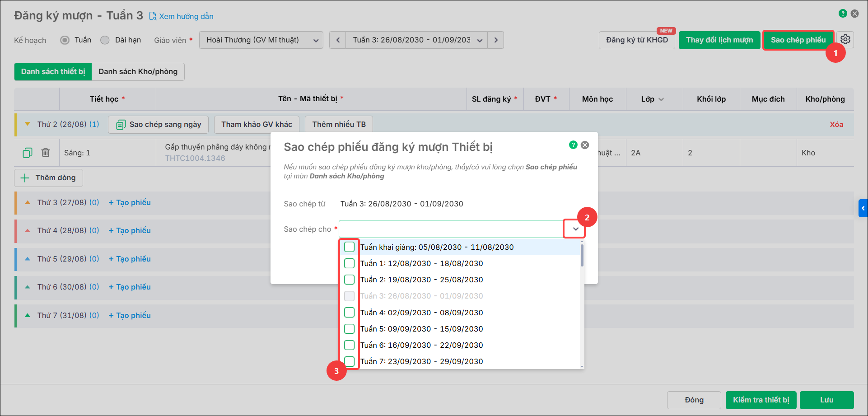Click device code THTC1004.1346

(x=195, y=158)
